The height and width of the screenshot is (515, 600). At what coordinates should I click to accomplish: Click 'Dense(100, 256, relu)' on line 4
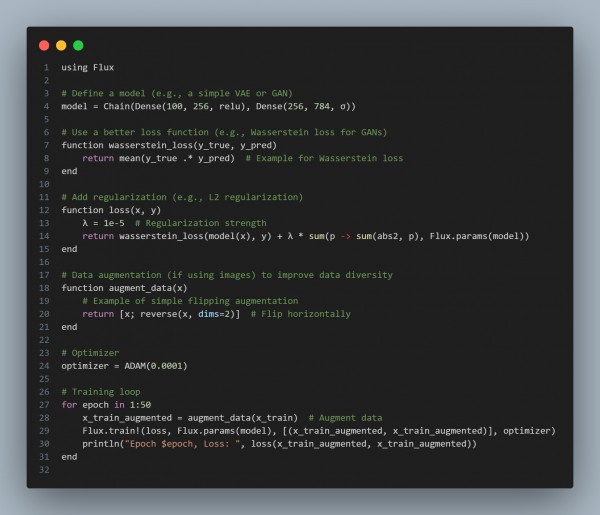point(190,106)
